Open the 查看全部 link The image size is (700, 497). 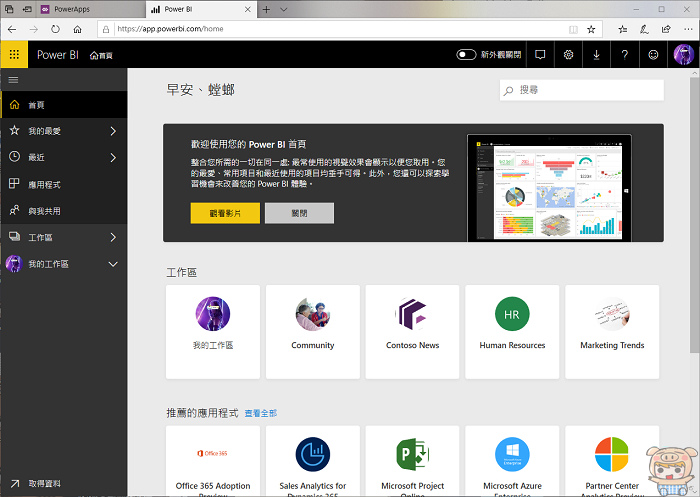point(261,413)
